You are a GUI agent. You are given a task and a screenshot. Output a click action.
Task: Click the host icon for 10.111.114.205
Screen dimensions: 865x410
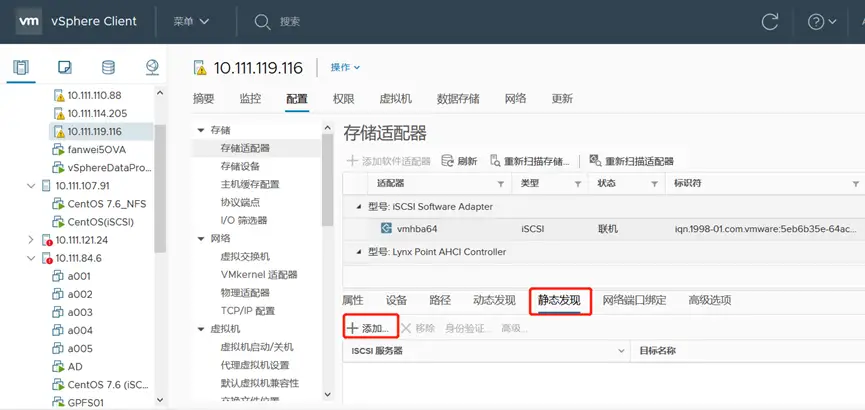point(60,114)
